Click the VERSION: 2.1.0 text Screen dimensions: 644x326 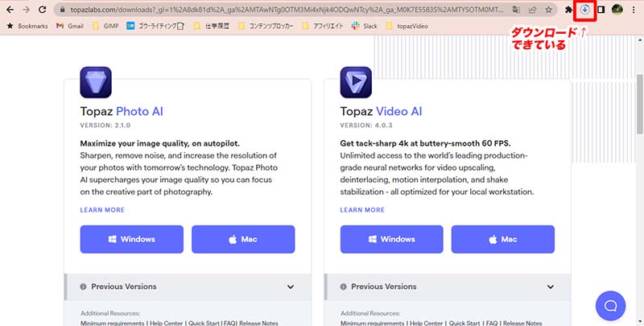(105, 126)
